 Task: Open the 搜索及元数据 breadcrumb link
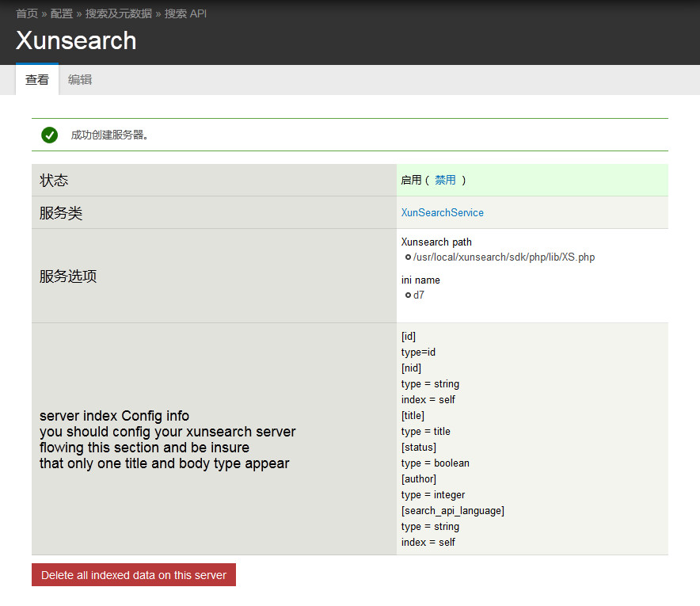pyautogui.click(x=119, y=13)
